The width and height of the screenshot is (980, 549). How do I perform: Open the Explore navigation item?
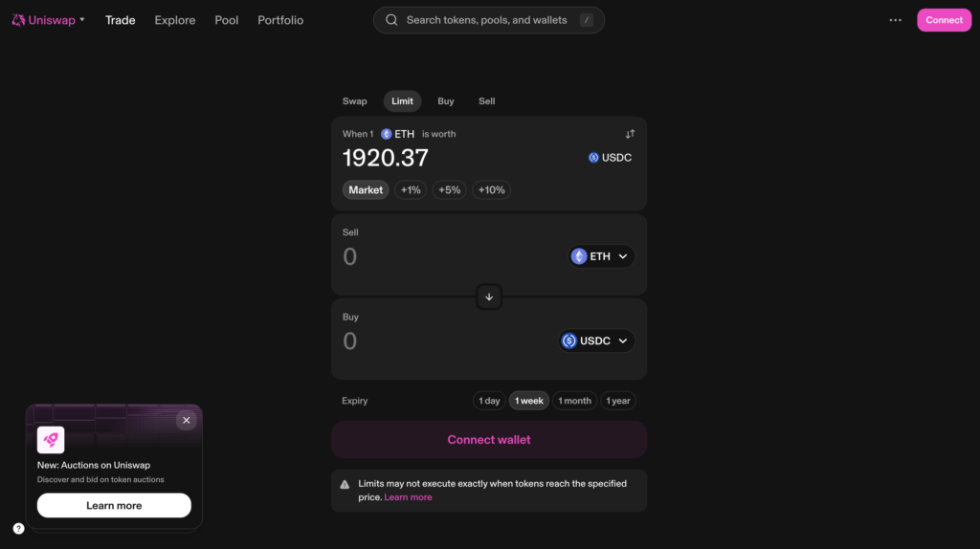pyautogui.click(x=175, y=20)
